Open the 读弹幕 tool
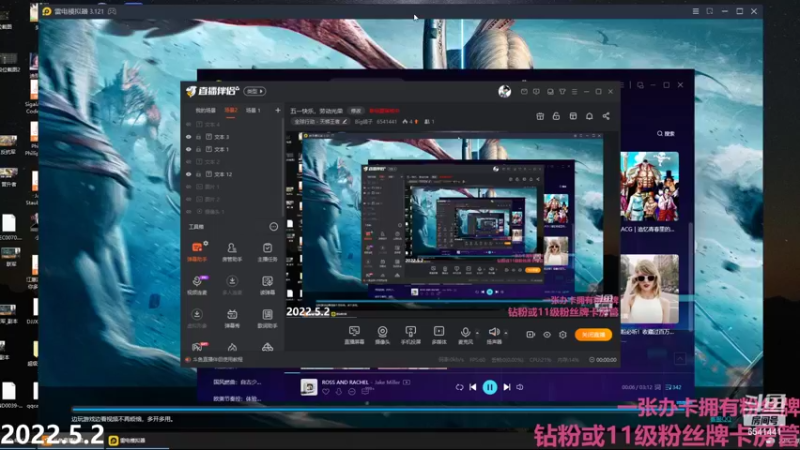The height and width of the screenshot is (450, 800). pyautogui.click(x=267, y=285)
